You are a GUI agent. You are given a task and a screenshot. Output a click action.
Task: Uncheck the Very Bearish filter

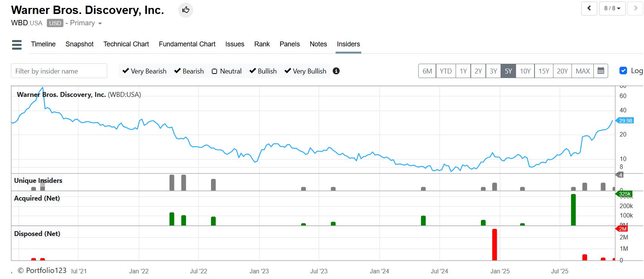[x=126, y=71]
